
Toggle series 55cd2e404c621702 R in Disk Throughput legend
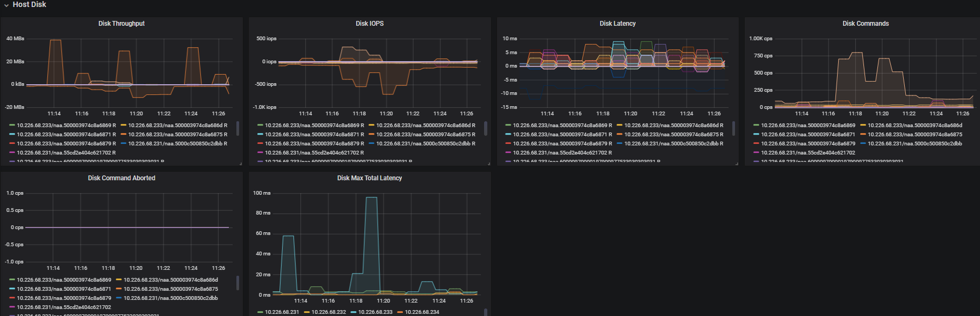click(66, 153)
